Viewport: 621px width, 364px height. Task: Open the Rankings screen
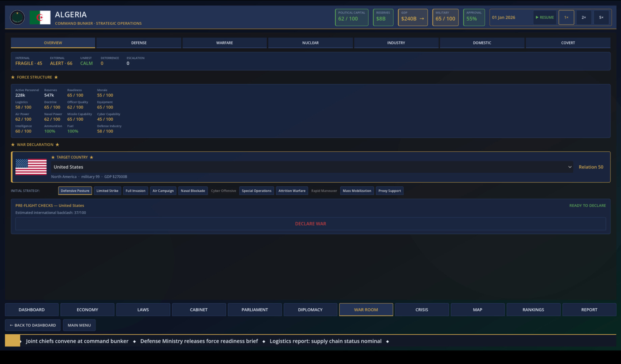[x=533, y=309]
